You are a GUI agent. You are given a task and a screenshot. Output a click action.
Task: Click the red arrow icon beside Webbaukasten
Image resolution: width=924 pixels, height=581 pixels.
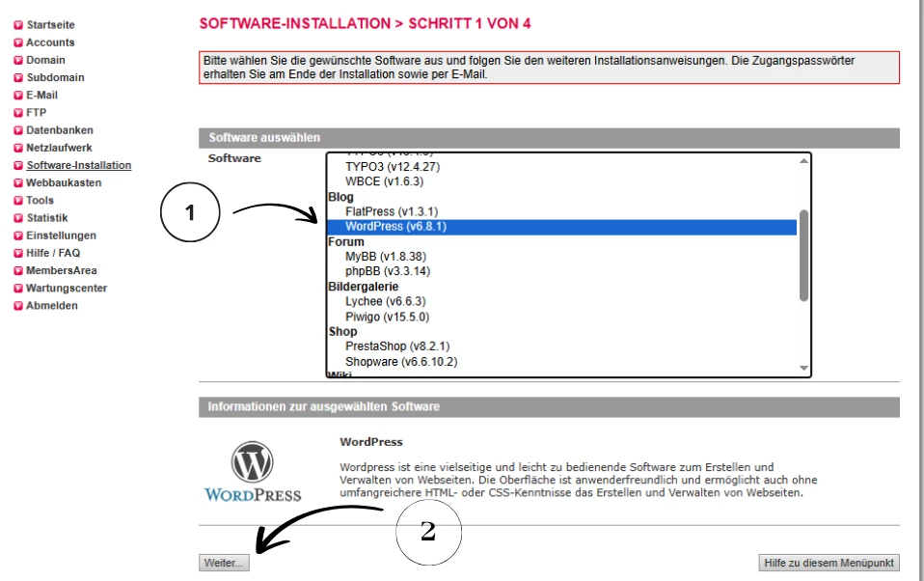[x=18, y=182]
